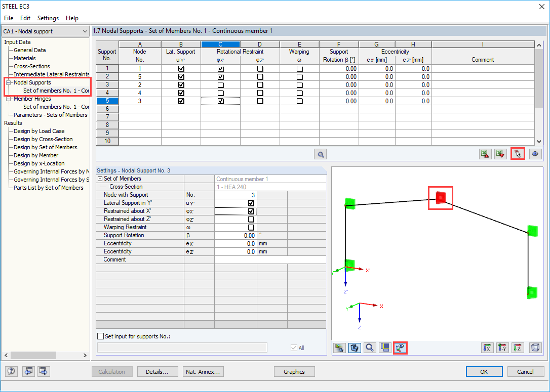Collapse the Set of Members settings group
Image resolution: width=550 pixels, height=392 pixels.
pos(100,178)
